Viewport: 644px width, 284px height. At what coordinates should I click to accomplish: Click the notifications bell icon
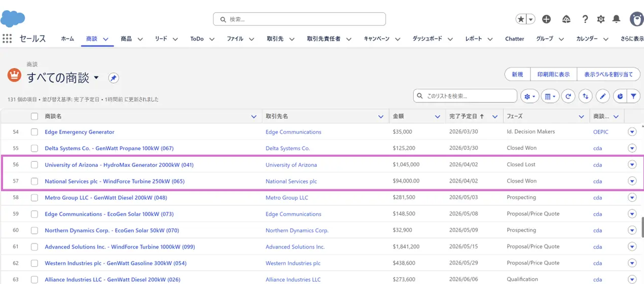[x=616, y=19]
